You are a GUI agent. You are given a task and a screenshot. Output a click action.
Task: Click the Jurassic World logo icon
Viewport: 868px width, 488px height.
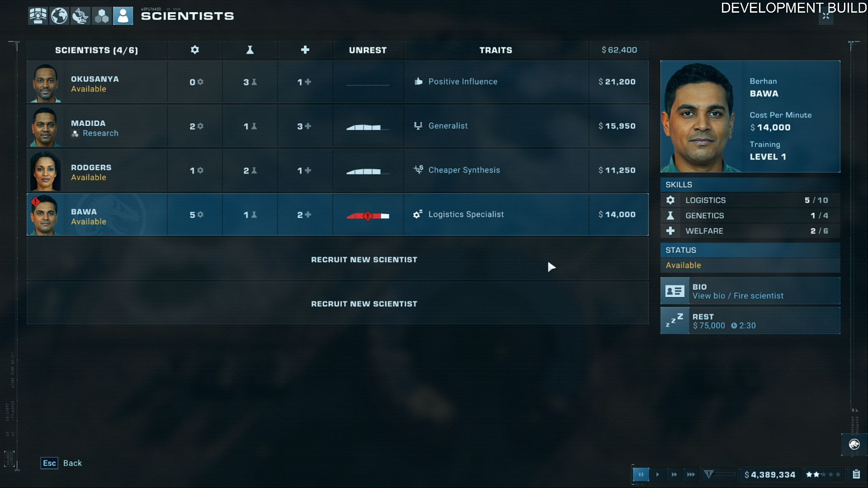854,444
